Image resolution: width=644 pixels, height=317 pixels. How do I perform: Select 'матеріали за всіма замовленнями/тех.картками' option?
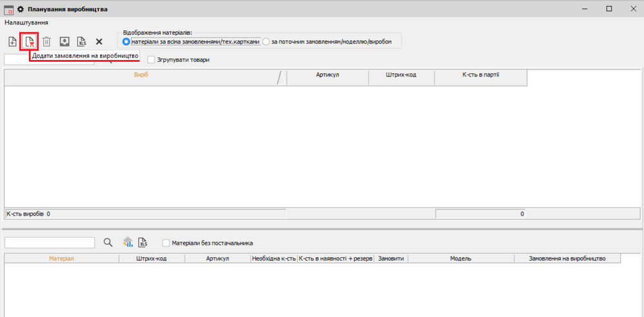click(126, 42)
